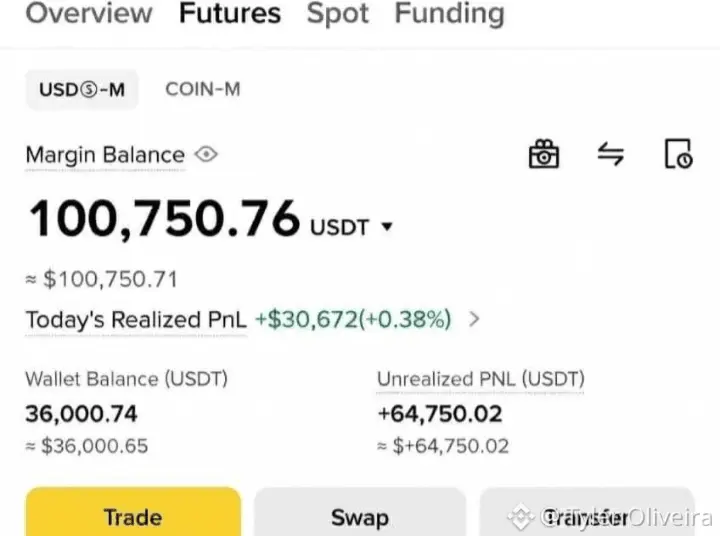
Task: Switch to COIN-M futures
Action: coord(203,89)
